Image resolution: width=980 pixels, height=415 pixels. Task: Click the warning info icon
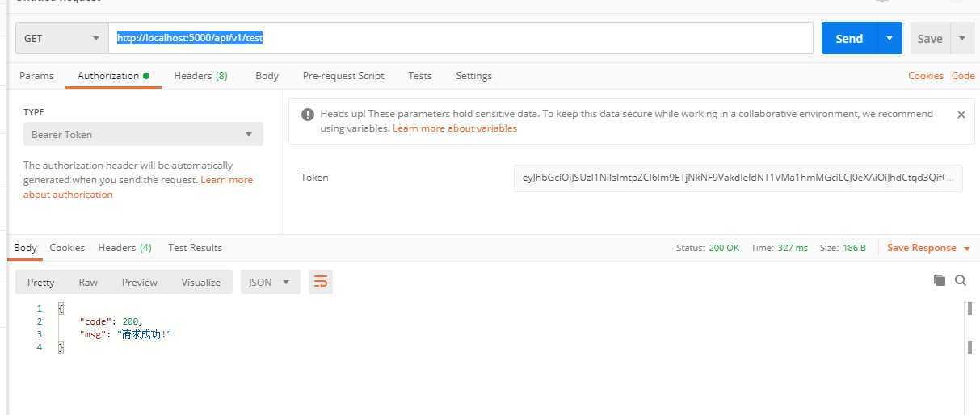click(x=307, y=115)
